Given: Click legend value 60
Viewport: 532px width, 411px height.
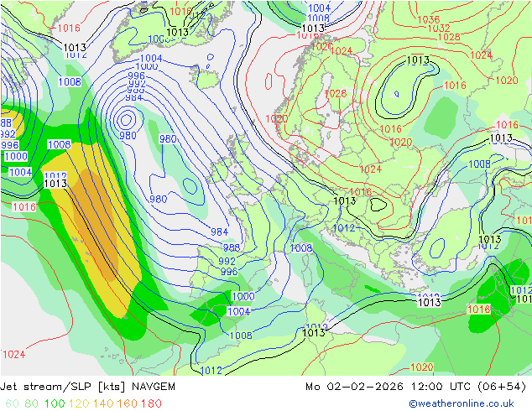Looking at the screenshot, I should click(x=12, y=403).
